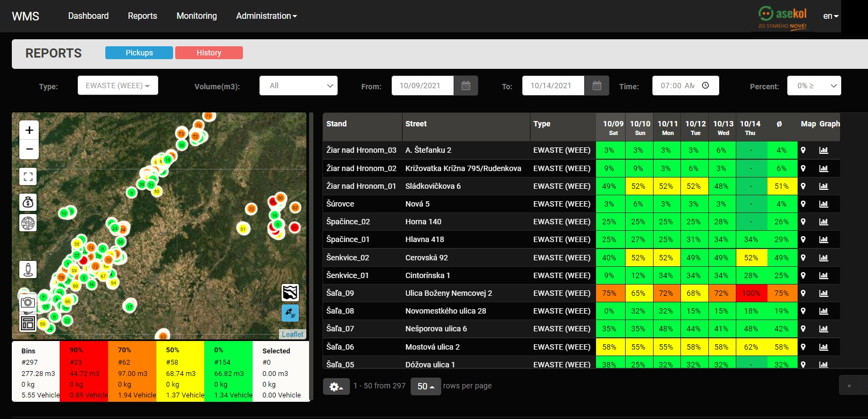Click map pin for Šaľa_08
This screenshot has height=419, width=868.
[803, 311]
